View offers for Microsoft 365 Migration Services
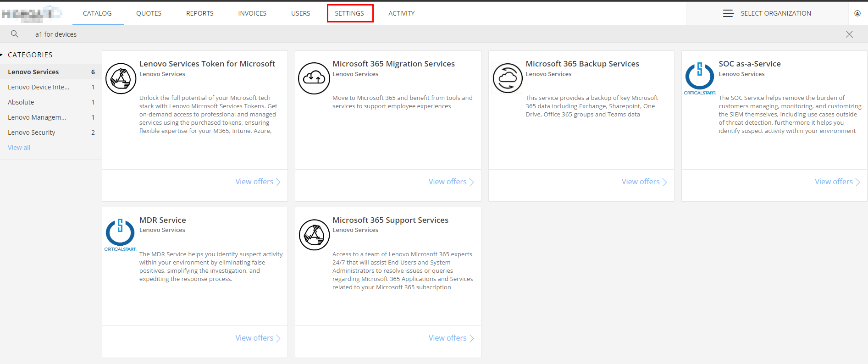This screenshot has width=868, height=364. [x=451, y=182]
